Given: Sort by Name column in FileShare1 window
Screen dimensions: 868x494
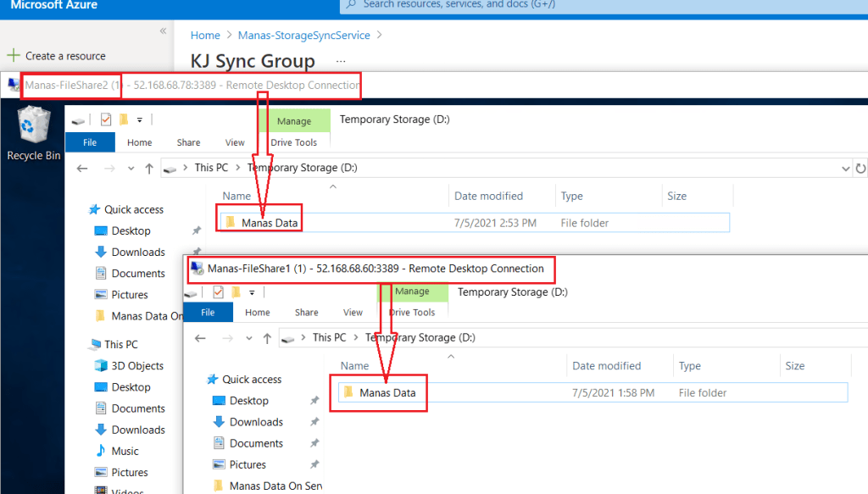Looking at the screenshot, I should pos(354,366).
